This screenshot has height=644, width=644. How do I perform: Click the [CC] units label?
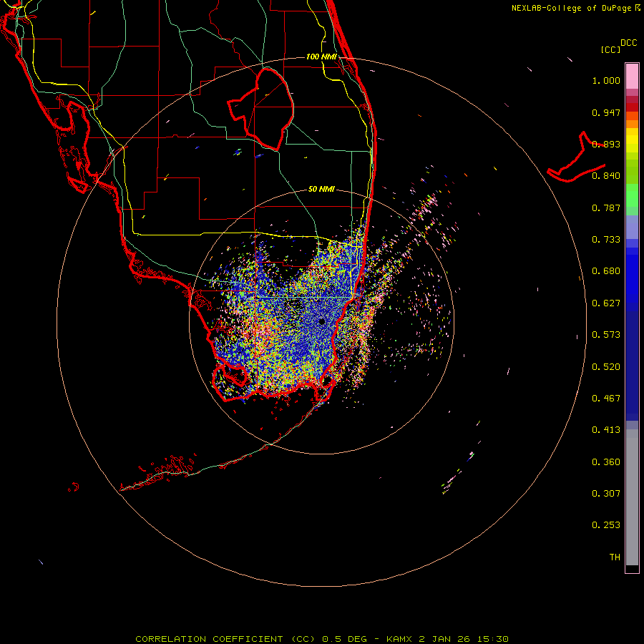tap(611, 49)
